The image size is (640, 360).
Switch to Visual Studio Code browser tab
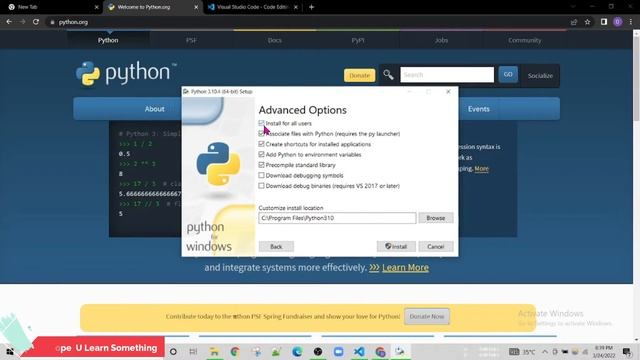(252, 7)
